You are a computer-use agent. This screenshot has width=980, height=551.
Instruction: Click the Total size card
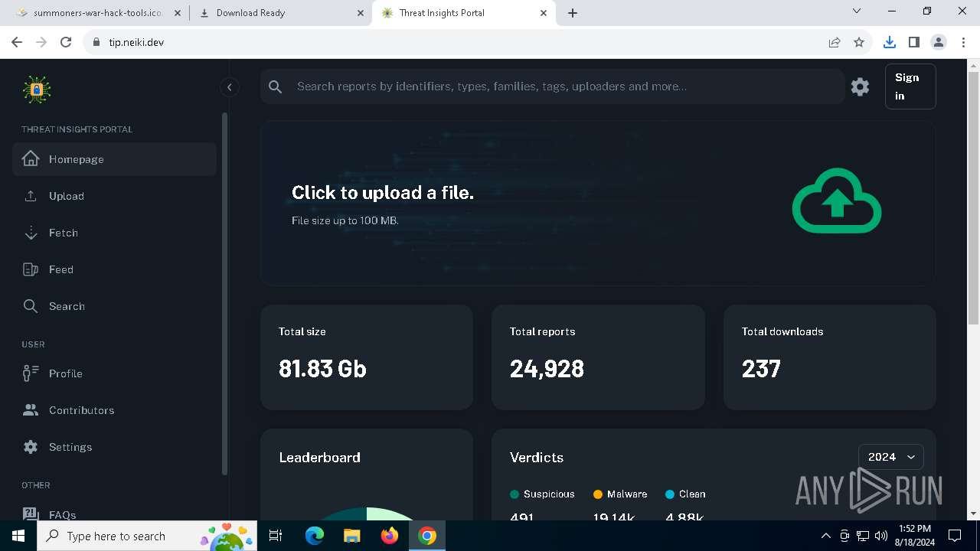tap(367, 357)
